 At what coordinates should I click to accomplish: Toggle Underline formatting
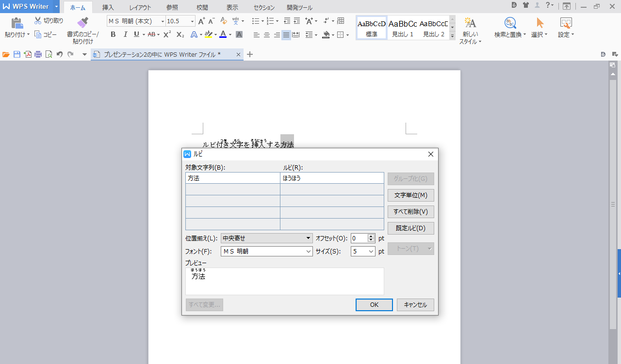pyautogui.click(x=136, y=34)
